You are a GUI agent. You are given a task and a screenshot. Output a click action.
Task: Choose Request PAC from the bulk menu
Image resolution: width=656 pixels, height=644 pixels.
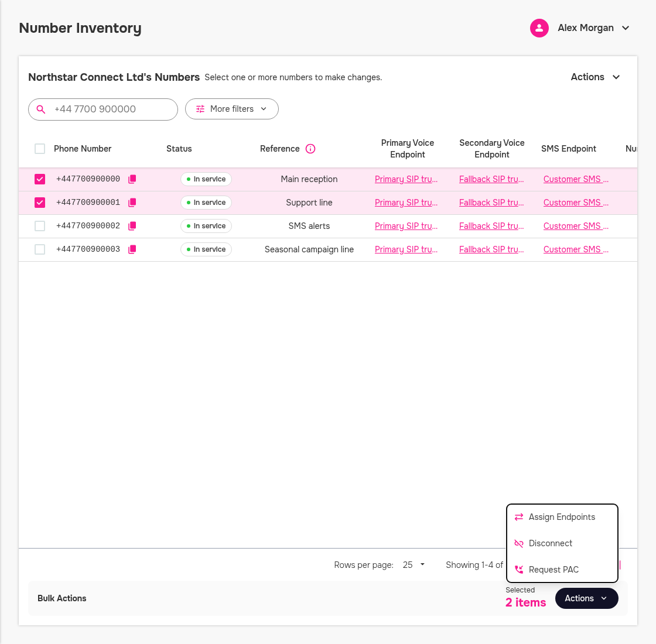coord(562,570)
